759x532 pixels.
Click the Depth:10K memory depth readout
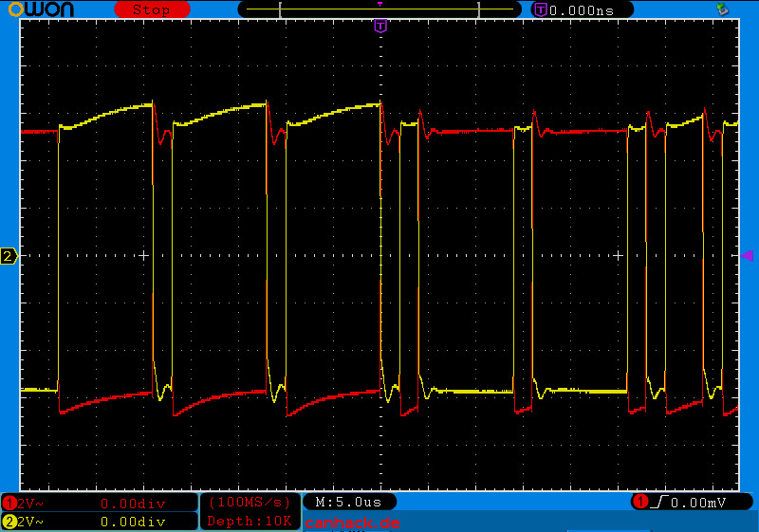250,521
